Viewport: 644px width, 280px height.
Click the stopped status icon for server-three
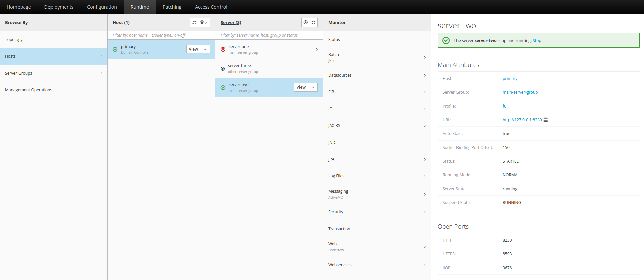coord(223,69)
